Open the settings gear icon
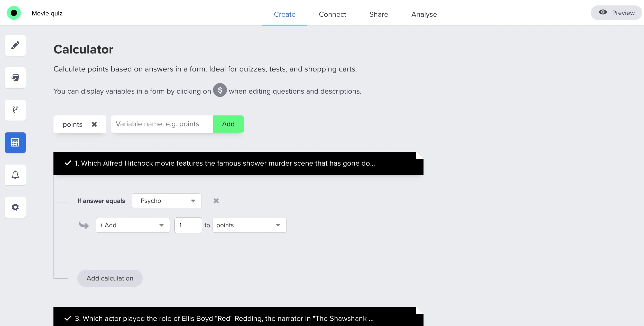Screen dimensions: 644x326 click(x=15, y=207)
